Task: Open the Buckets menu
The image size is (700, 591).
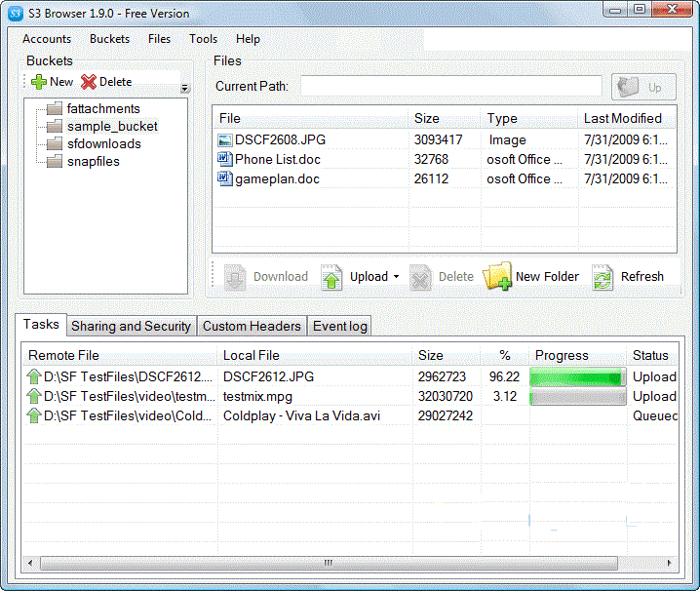Action: coord(109,39)
